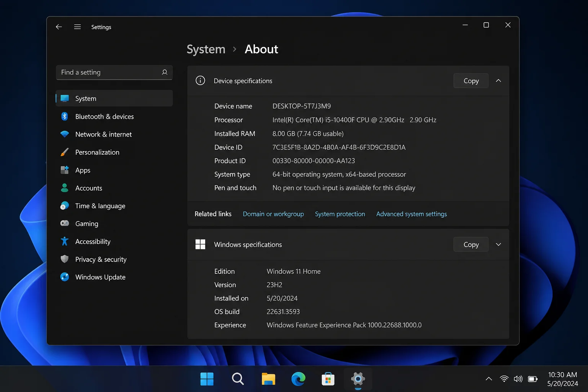The image size is (588, 392).
Task: Click the info icon beside Device specifications
Action: [x=200, y=80]
